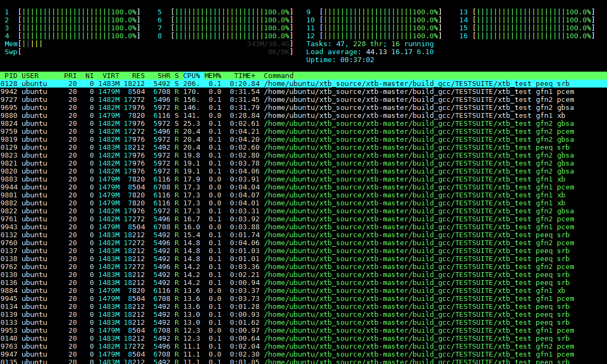Select process row with PID 9727
The height and width of the screenshot is (364, 607).
(304, 99)
